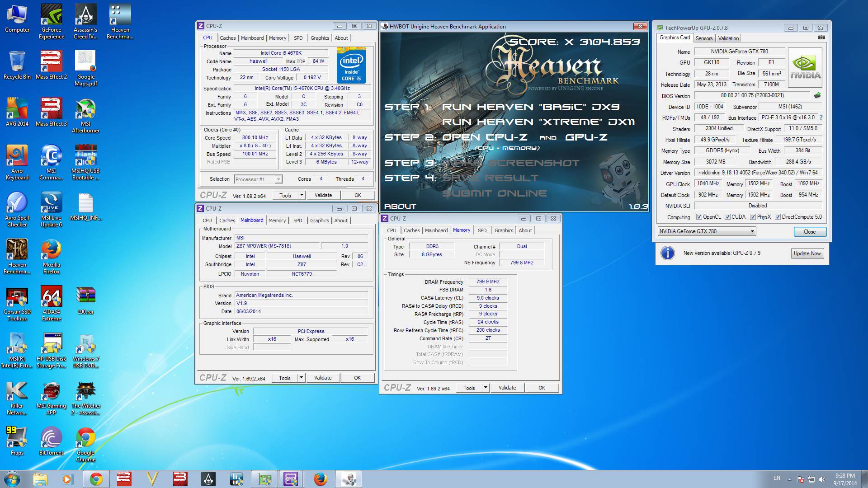Open HP USB Disk Storage Format icon
868x488 pixels.
pos(51,351)
